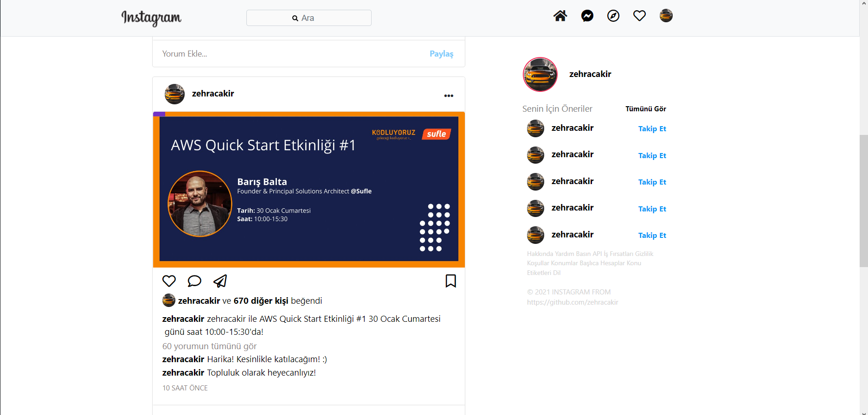Screen dimensions: 868x415
Task: Click the page vertical scrollbar thumb
Action: pyautogui.click(x=863, y=201)
